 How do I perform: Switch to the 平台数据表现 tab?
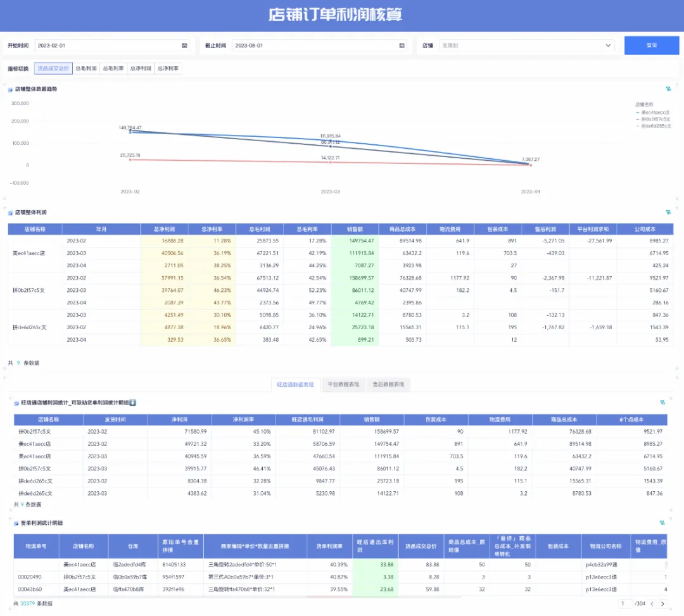[343, 384]
